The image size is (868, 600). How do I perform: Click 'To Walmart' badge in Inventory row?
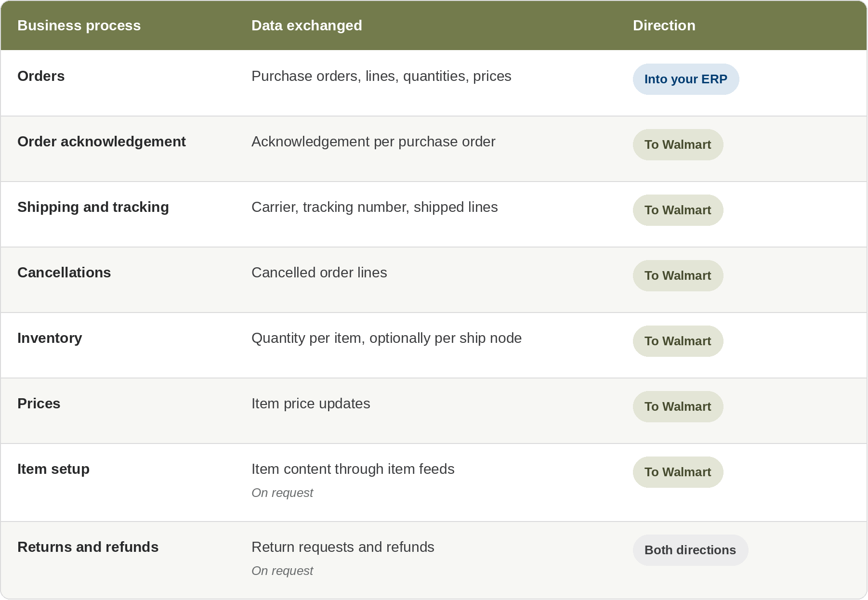coord(678,341)
